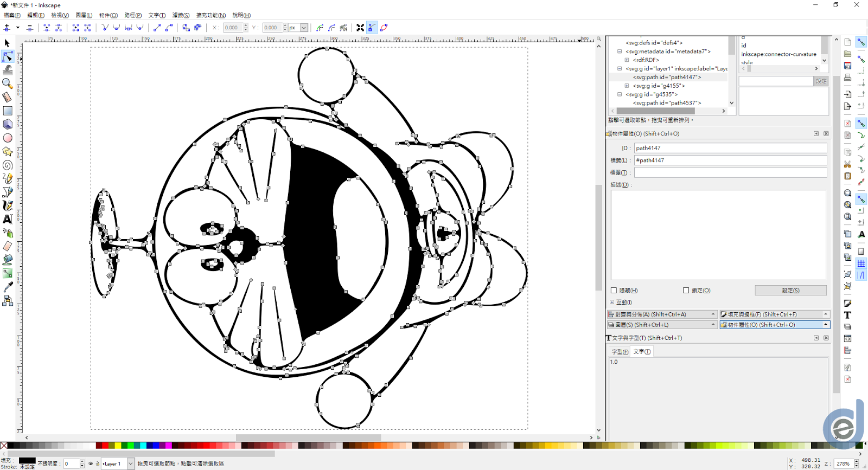Activate the Tweak objects tool
The image size is (868, 470).
[8, 70]
